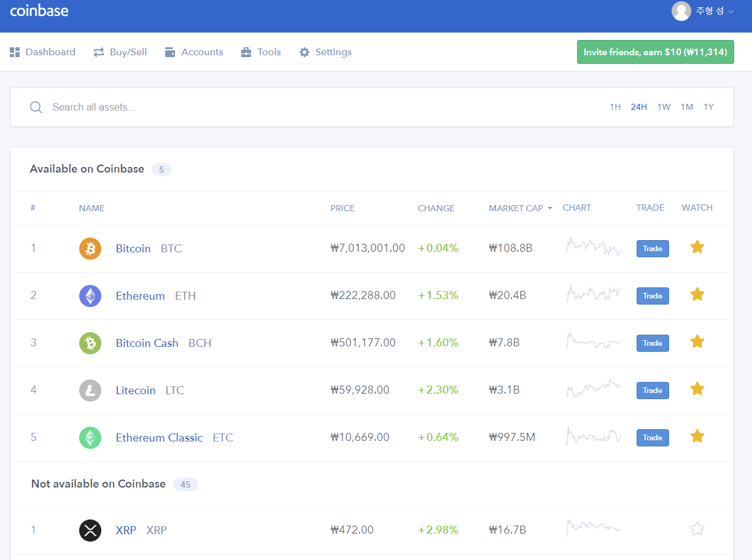
Task: Go to the Buy/Sell tab
Action: (120, 52)
